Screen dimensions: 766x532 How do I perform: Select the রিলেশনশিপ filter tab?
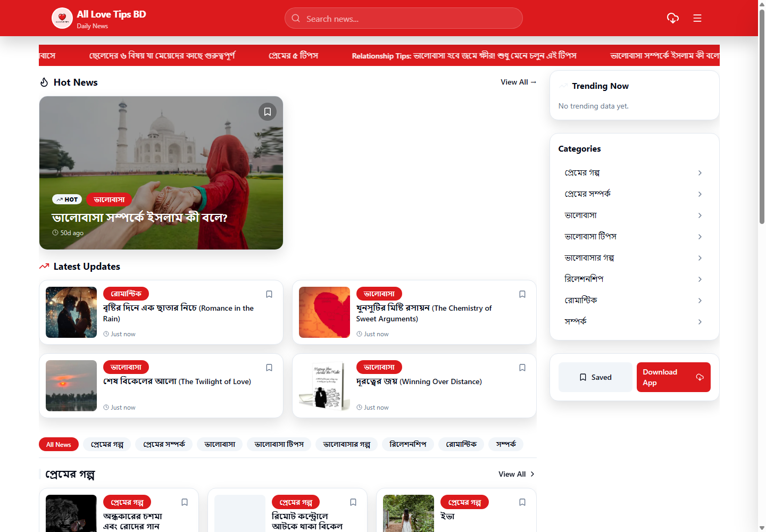(x=408, y=444)
